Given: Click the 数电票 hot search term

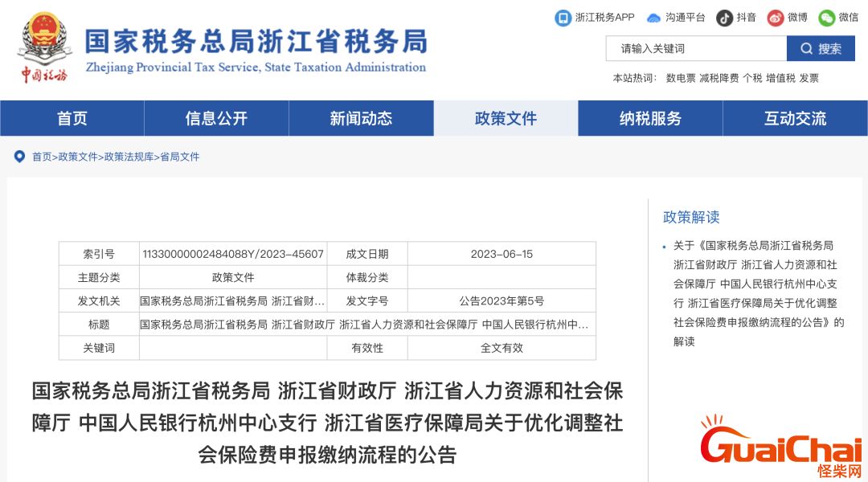Looking at the screenshot, I should (x=681, y=78).
